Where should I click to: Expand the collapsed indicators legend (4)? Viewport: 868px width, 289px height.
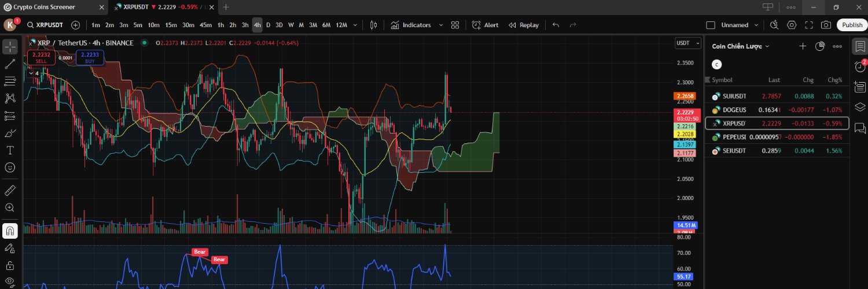(33, 73)
